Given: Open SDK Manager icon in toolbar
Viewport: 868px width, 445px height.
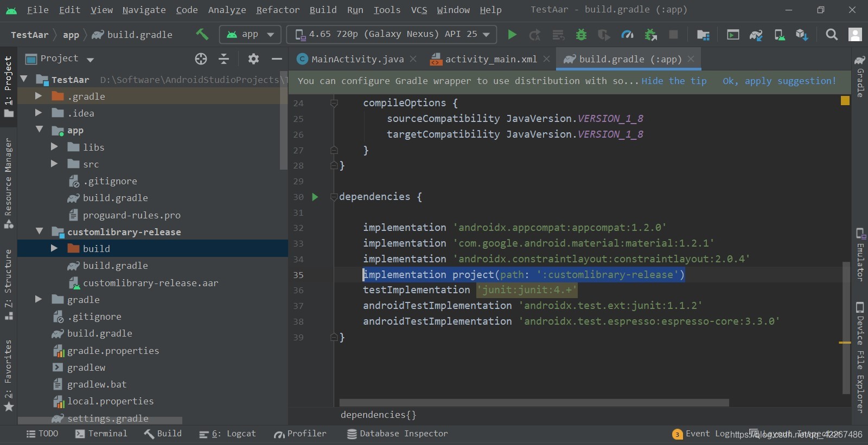Looking at the screenshot, I should (802, 35).
